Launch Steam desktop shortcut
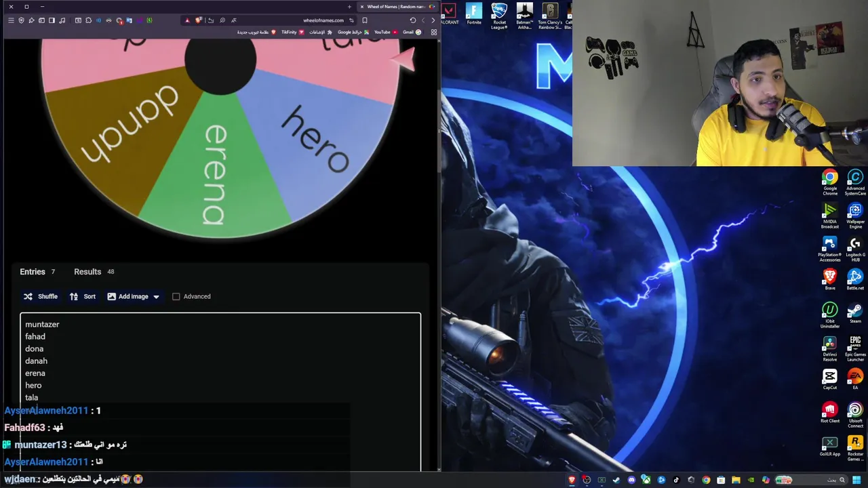Viewport: 868px width, 488px height. [855, 313]
